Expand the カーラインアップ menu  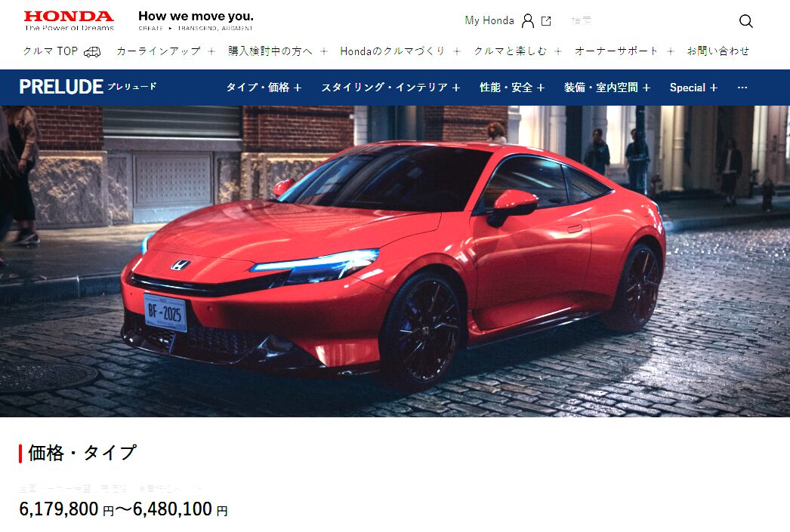tap(165, 51)
